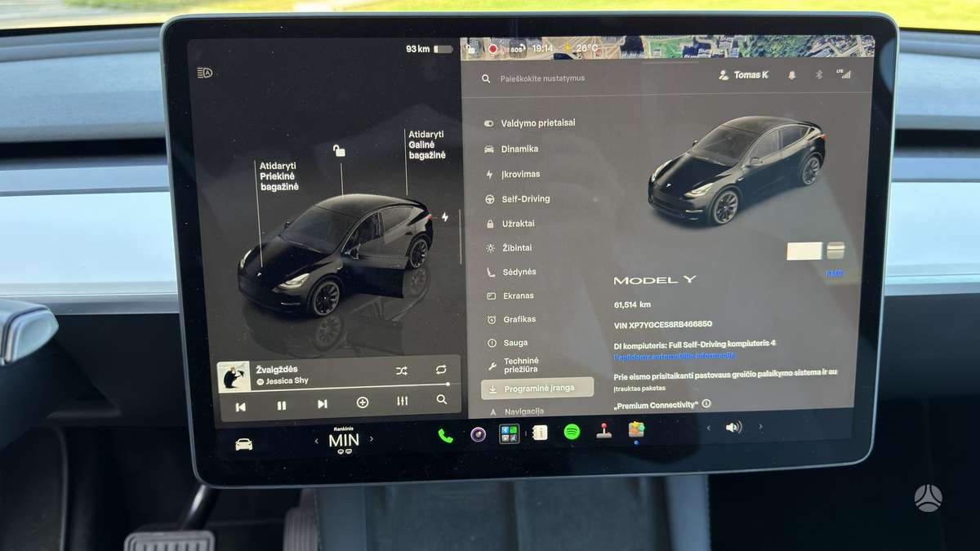This screenshot has height=551, width=980.
Task: Toggle shuffle in media player
Action: 402,371
